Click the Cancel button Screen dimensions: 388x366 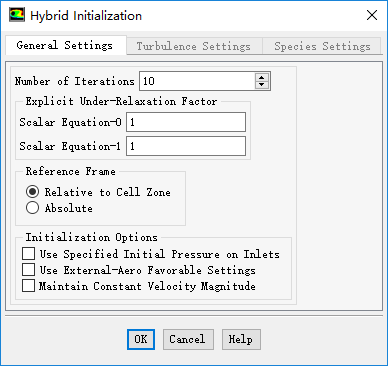tap(188, 339)
